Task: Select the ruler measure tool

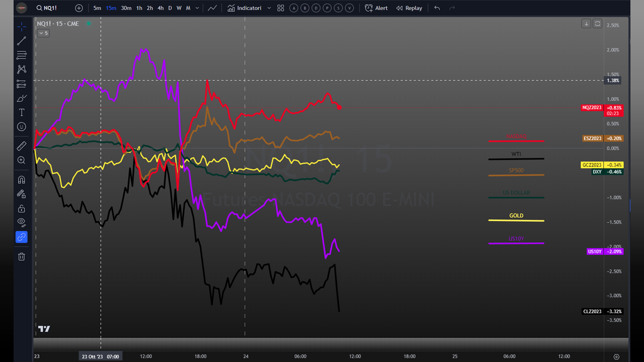Action: (22, 146)
